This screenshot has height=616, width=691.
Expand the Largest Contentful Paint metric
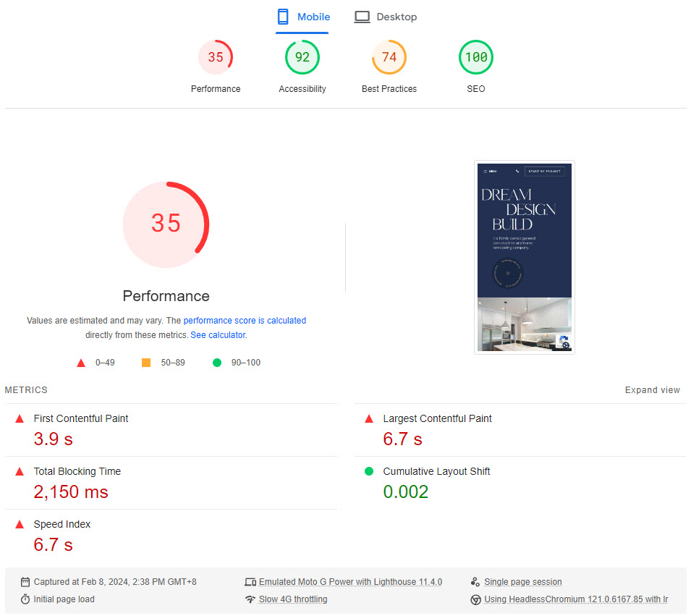[437, 418]
